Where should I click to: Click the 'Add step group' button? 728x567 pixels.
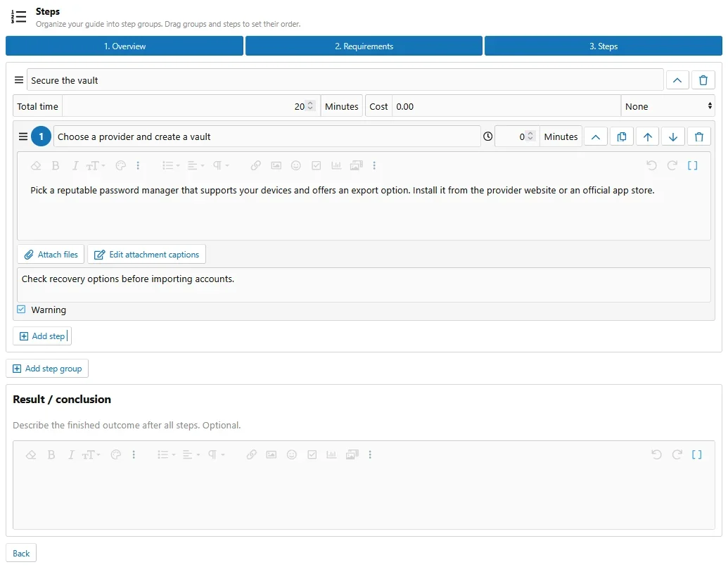(47, 369)
